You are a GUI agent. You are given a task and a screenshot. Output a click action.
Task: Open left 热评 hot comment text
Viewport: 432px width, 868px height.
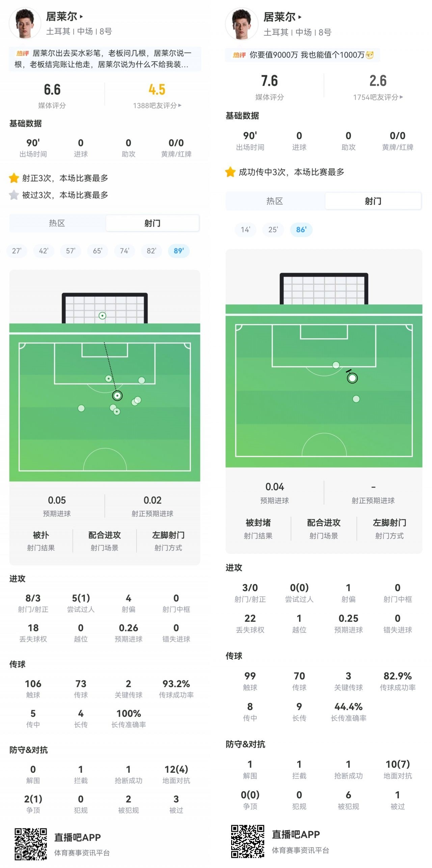(x=105, y=59)
